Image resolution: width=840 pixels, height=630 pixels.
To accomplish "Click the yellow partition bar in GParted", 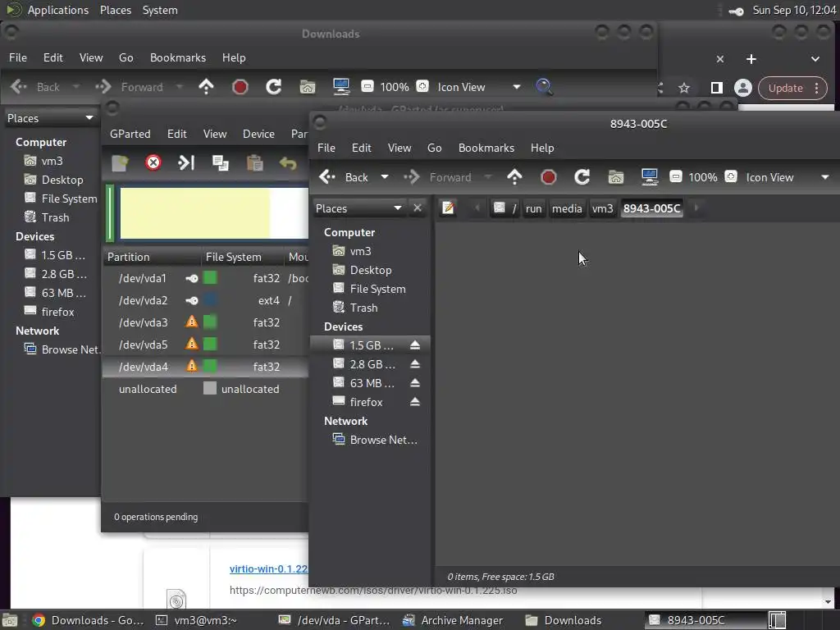I will click(x=195, y=212).
